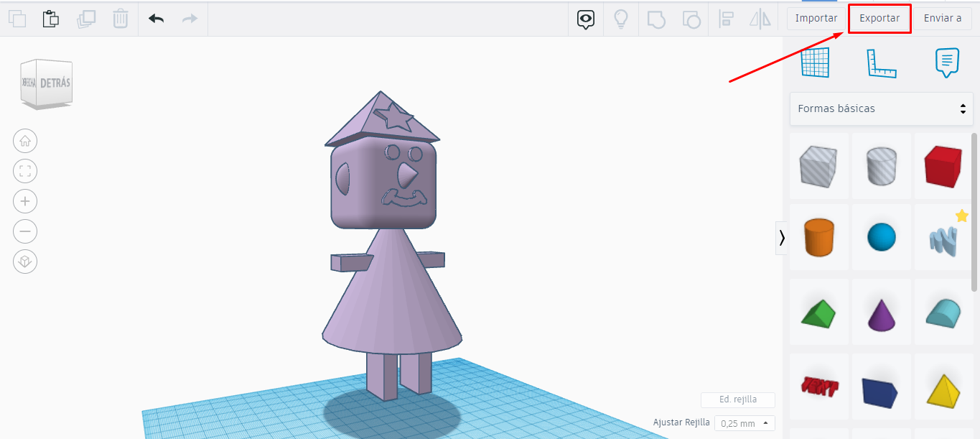Redo the last action

[x=190, y=19]
